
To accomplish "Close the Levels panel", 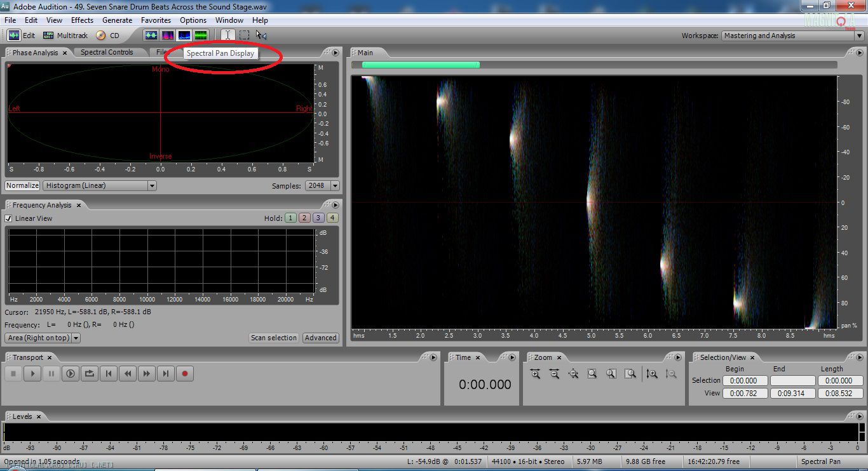I will coord(38,416).
